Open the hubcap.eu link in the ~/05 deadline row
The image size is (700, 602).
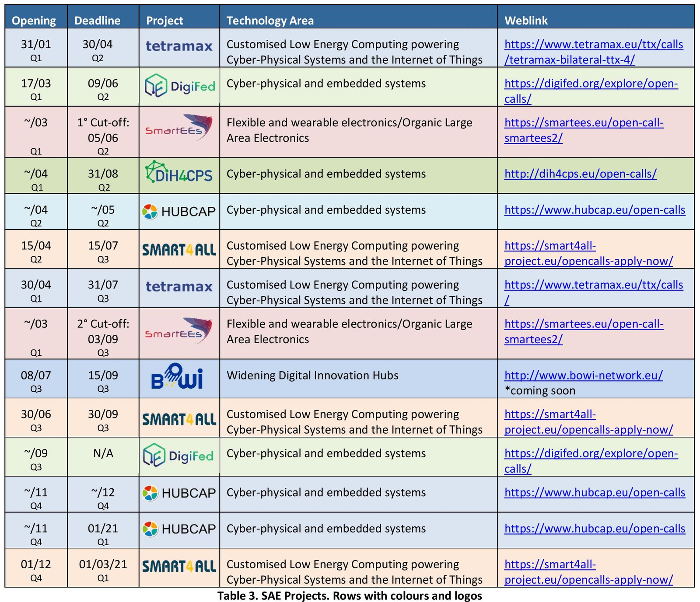[595, 210]
